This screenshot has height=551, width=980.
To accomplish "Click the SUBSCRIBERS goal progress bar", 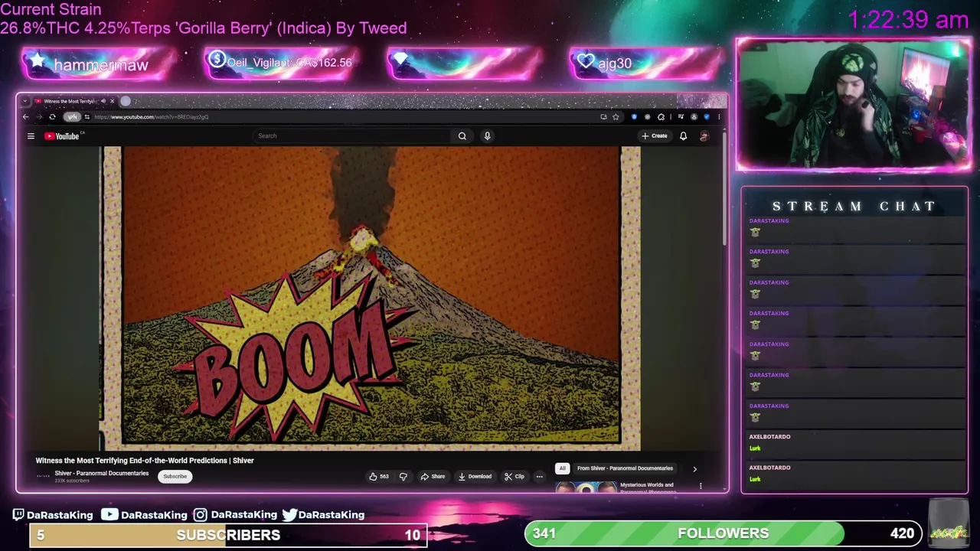I will click(x=227, y=535).
